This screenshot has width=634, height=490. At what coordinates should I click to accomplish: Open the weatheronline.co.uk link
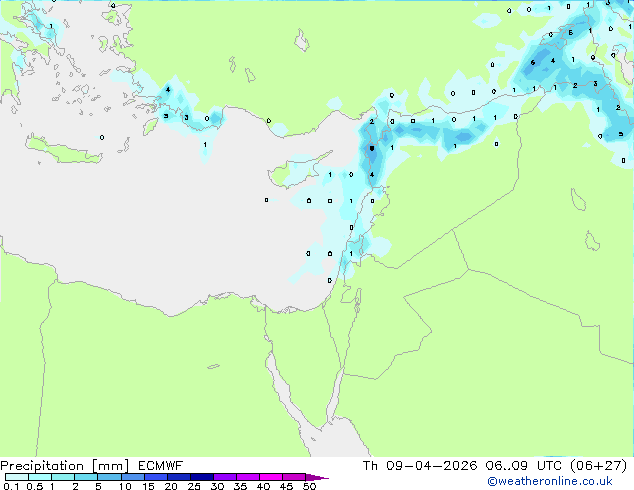coord(550,481)
